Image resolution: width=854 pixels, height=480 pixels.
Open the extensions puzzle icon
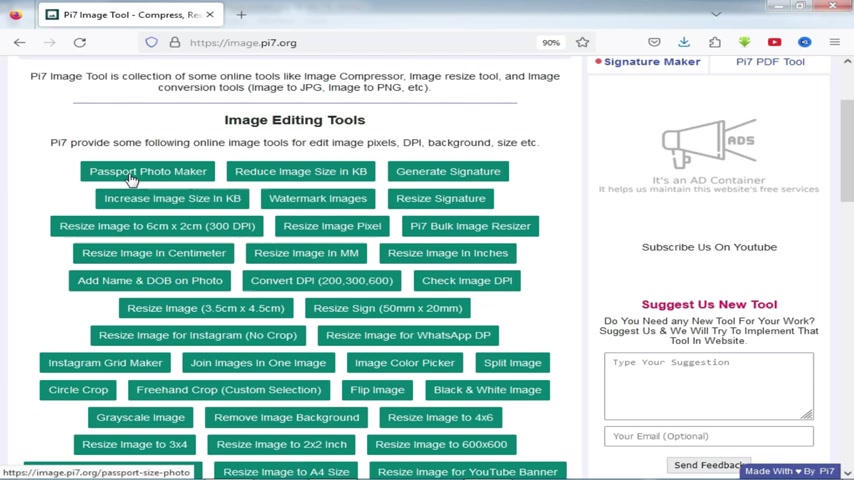(715, 42)
